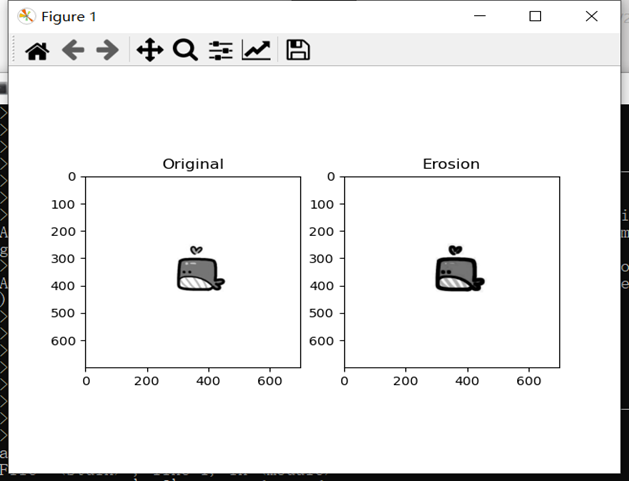The image size is (629, 481).
Task: Go back to the previous view
Action: (73, 50)
